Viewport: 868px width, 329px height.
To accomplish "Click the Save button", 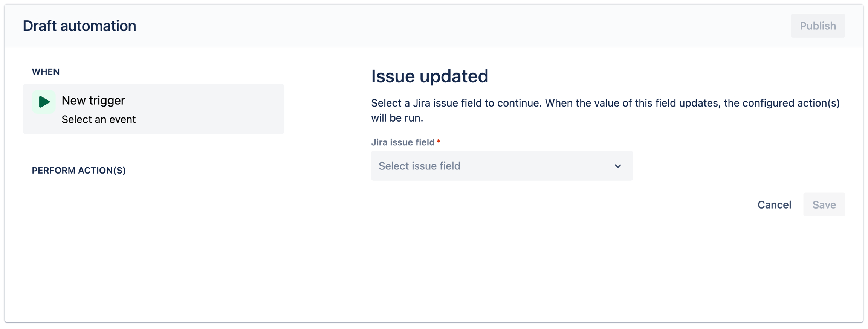I will 824,205.
